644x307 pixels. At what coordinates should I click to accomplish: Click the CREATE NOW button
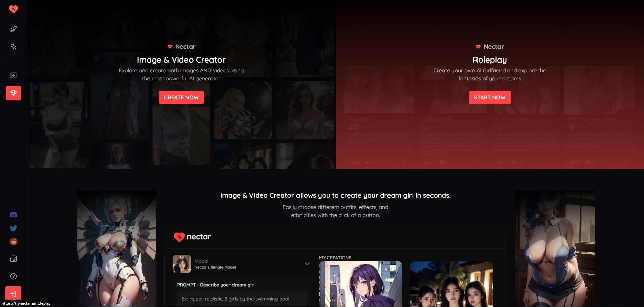point(181,97)
